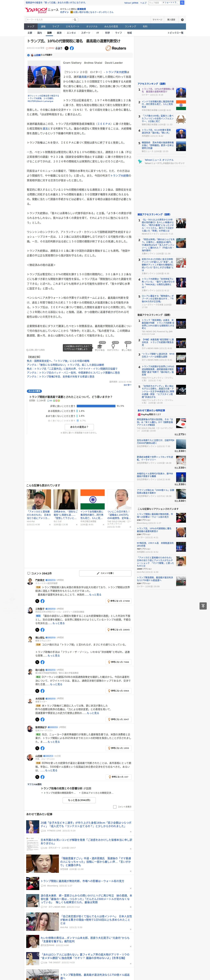
Task: Expand 飯塚真紀子's comment with もっと見る
Action: 54,742
